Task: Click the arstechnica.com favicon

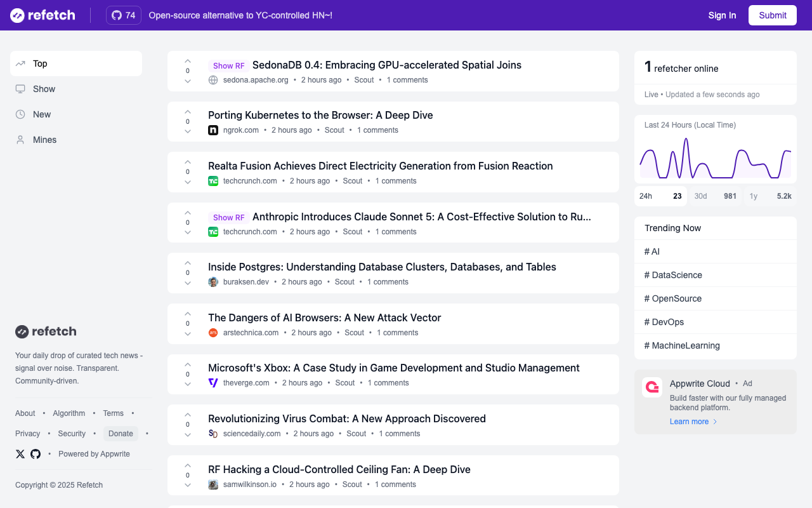Action: [213, 333]
